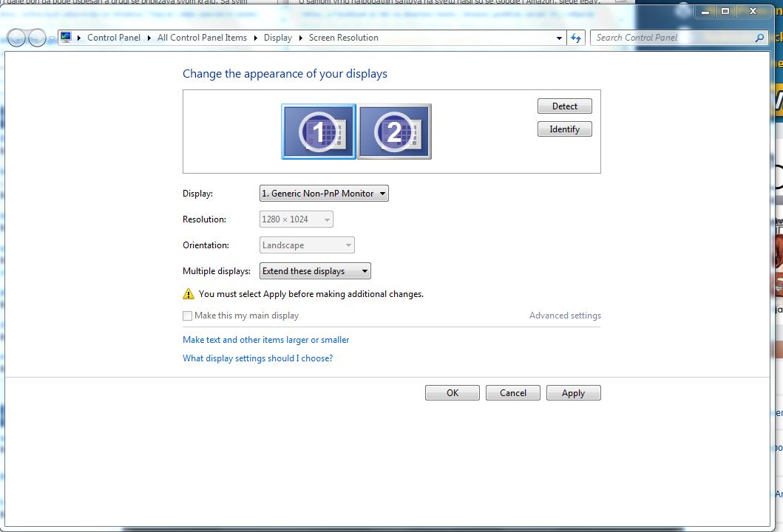
Task: Click the Cancel button
Action: tap(513, 393)
